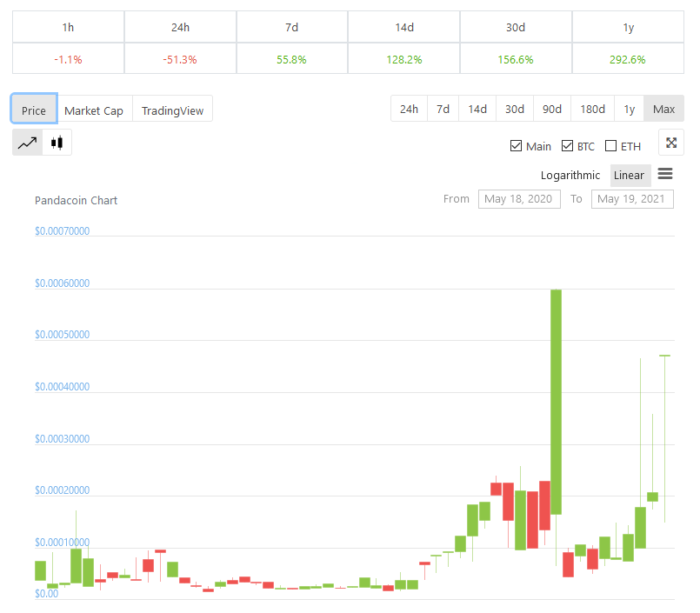Enable the ETH checkbox

coord(610,146)
